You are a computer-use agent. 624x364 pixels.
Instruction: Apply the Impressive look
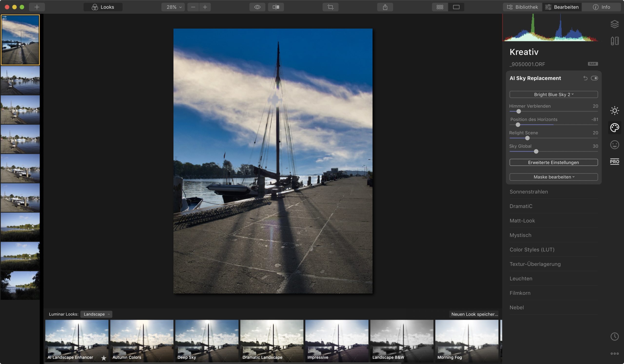coord(337,341)
